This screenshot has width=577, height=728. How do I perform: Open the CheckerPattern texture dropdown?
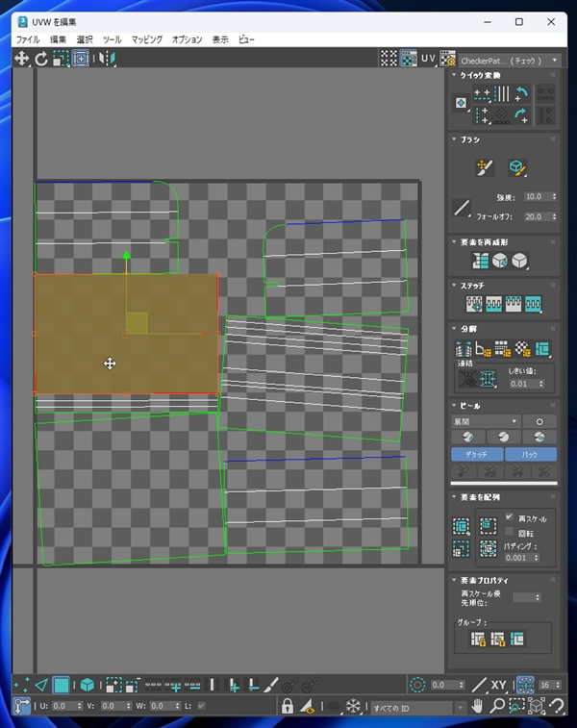coord(509,61)
